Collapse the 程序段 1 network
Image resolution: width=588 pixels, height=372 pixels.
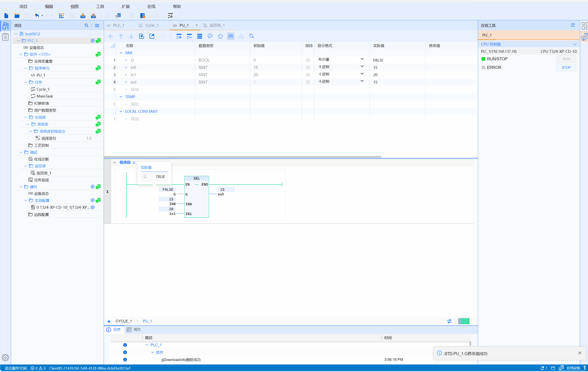point(115,163)
